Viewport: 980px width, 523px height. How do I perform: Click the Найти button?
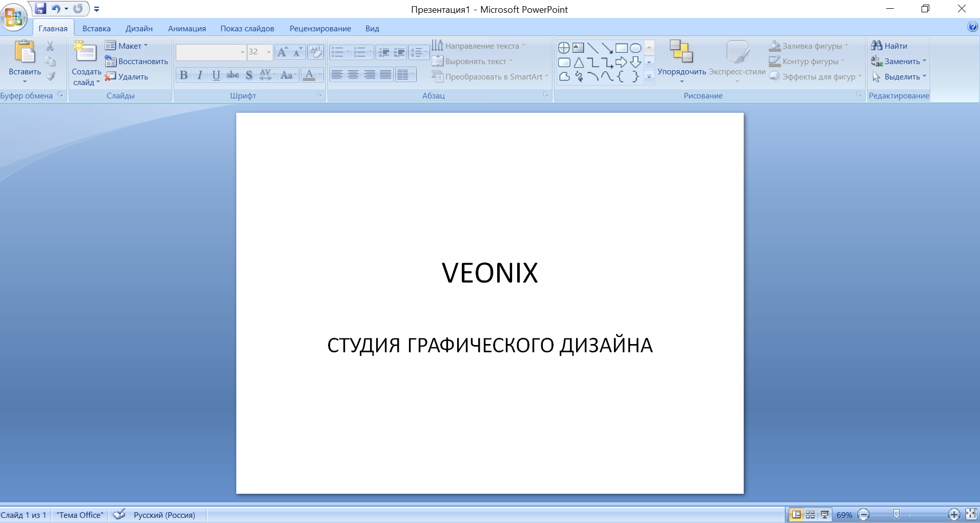pos(889,46)
